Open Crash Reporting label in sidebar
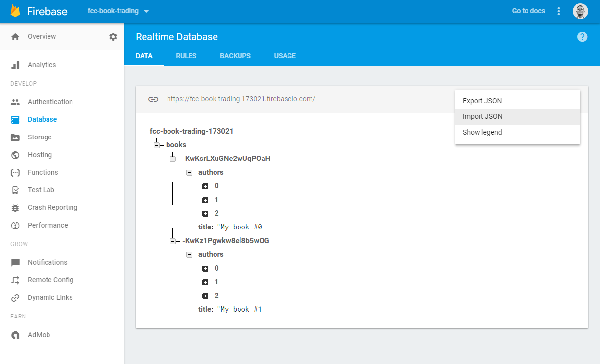The image size is (600, 364). [x=53, y=207]
